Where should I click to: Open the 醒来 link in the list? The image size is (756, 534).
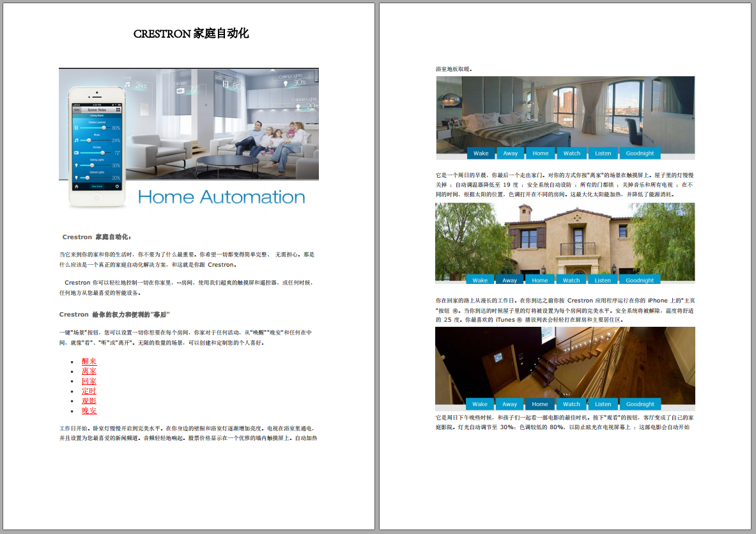coord(89,362)
